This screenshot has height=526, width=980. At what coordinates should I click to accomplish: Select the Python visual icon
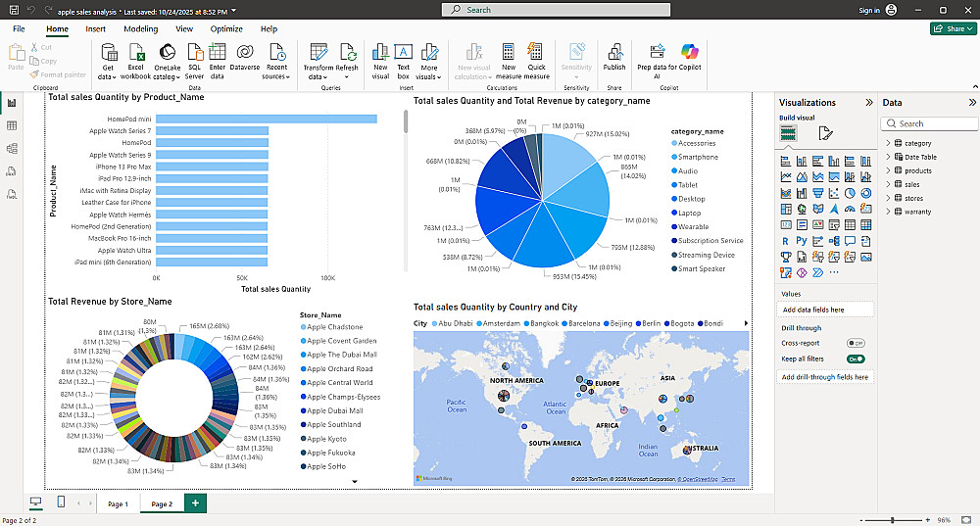pyautogui.click(x=802, y=241)
